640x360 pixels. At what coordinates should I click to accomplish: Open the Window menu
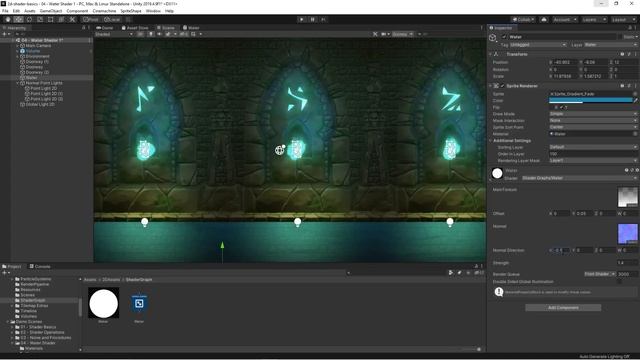tap(153, 11)
